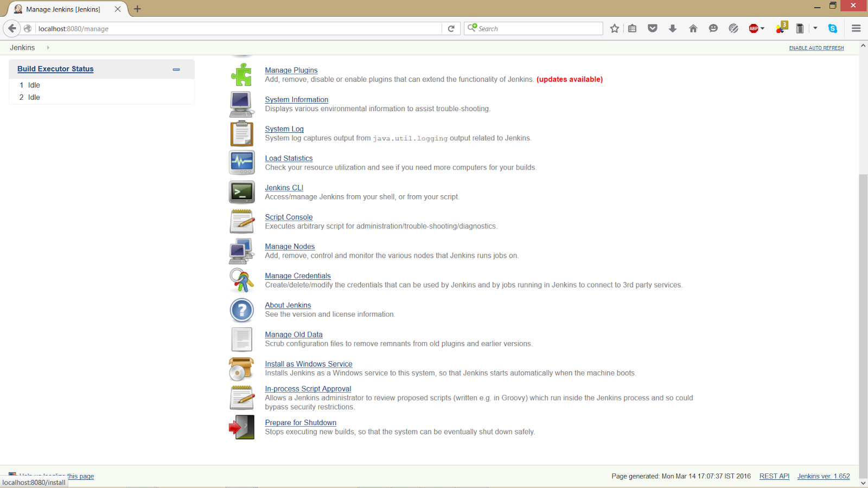The width and height of the screenshot is (868, 488).
Task: Open the Manage Plugins link
Action: click(x=291, y=70)
